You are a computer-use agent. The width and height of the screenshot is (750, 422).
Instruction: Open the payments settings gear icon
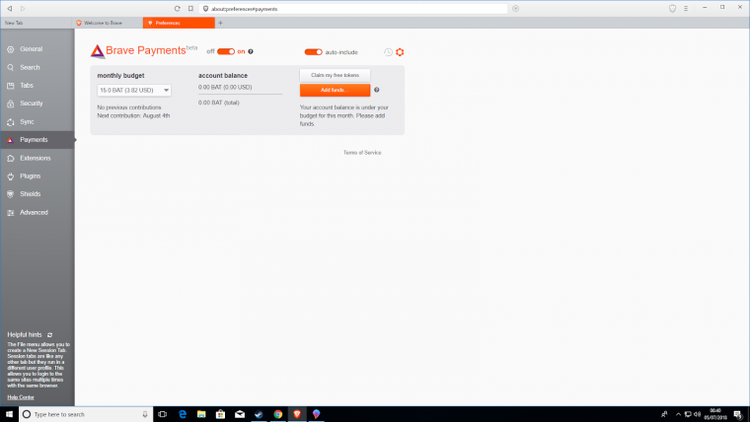click(400, 52)
